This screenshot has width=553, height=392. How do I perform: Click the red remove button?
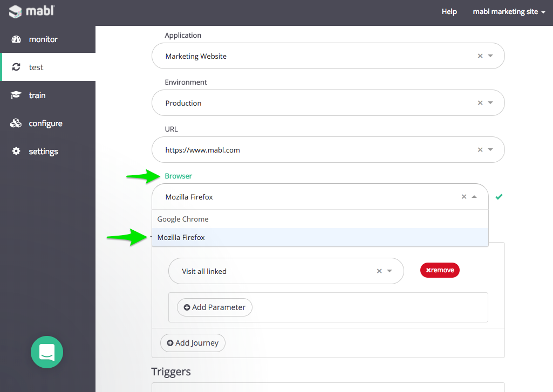tap(440, 270)
